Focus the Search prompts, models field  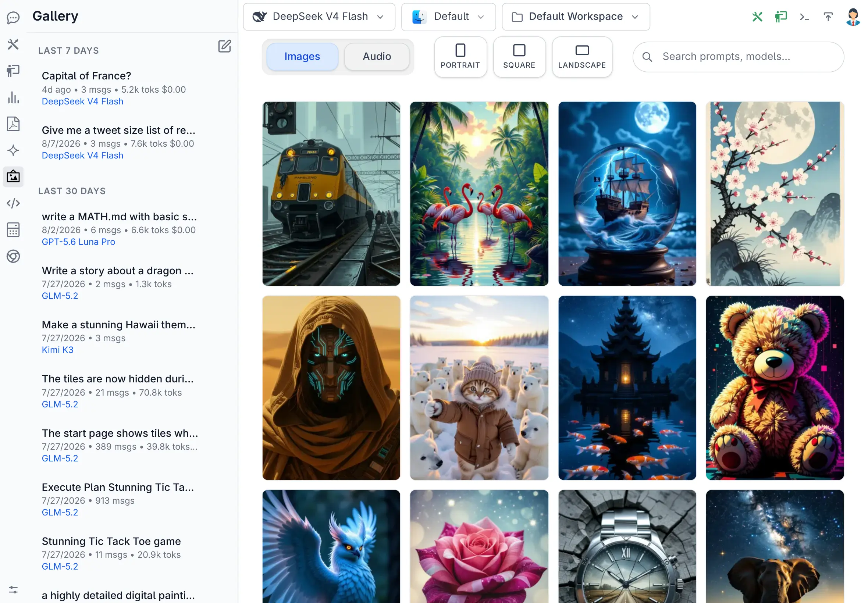point(738,57)
